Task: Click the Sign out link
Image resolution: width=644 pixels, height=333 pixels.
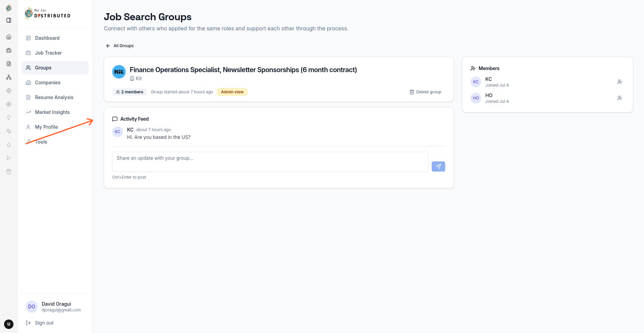Action: pyautogui.click(x=40, y=323)
